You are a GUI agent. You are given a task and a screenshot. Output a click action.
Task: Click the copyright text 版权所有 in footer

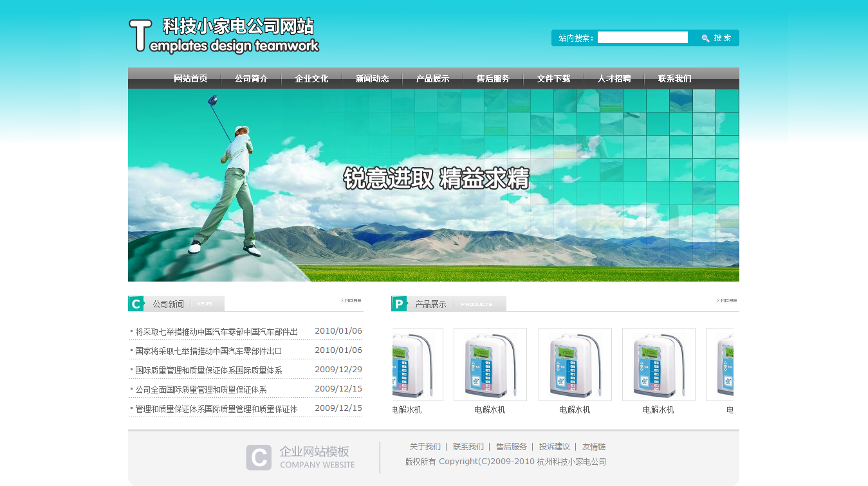(421, 462)
